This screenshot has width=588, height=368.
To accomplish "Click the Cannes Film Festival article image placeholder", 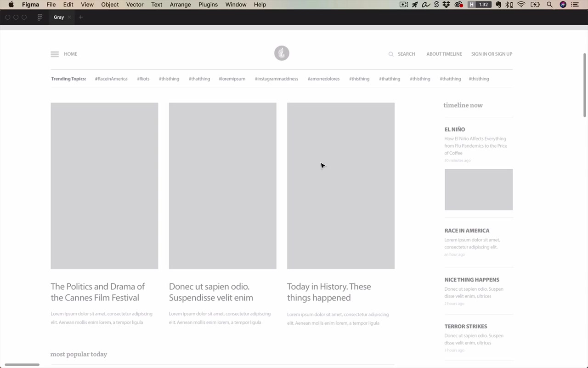I will tap(104, 186).
